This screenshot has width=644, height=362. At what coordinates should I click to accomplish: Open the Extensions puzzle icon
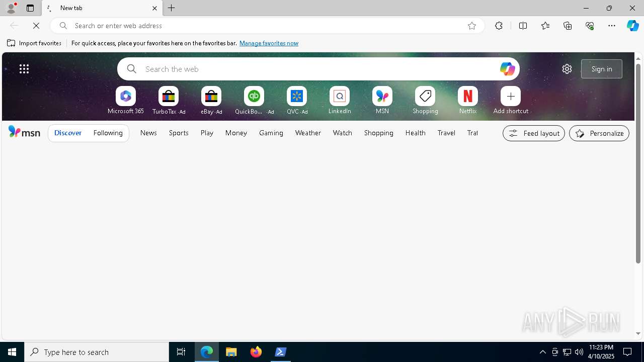click(499, 26)
